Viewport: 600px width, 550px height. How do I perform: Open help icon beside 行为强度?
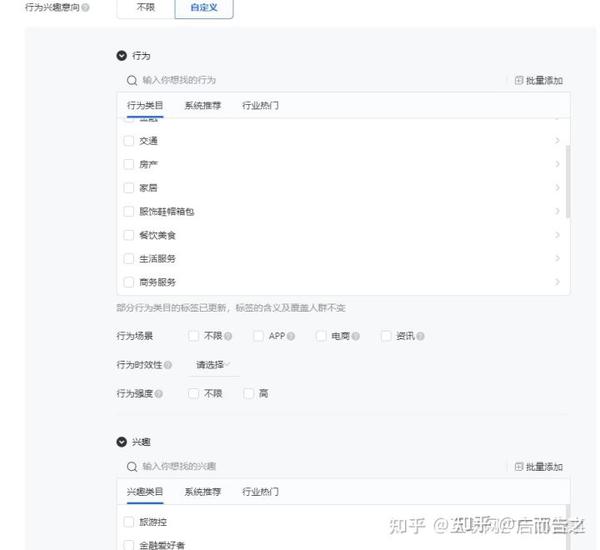(159, 393)
